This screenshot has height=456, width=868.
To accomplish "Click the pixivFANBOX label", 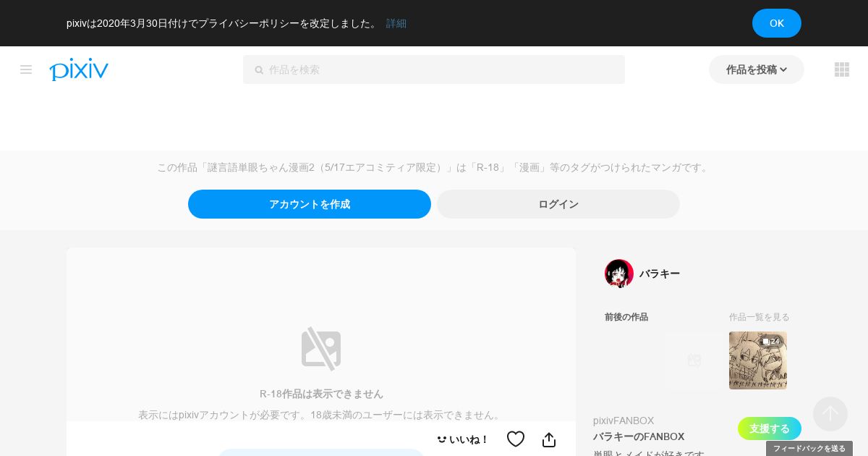I will point(624,421).
